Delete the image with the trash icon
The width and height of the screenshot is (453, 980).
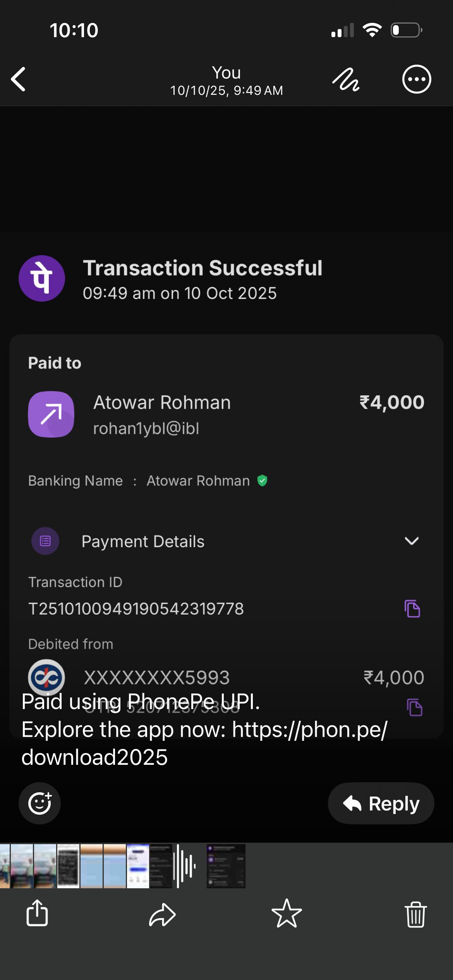click(x=415, y=914)
